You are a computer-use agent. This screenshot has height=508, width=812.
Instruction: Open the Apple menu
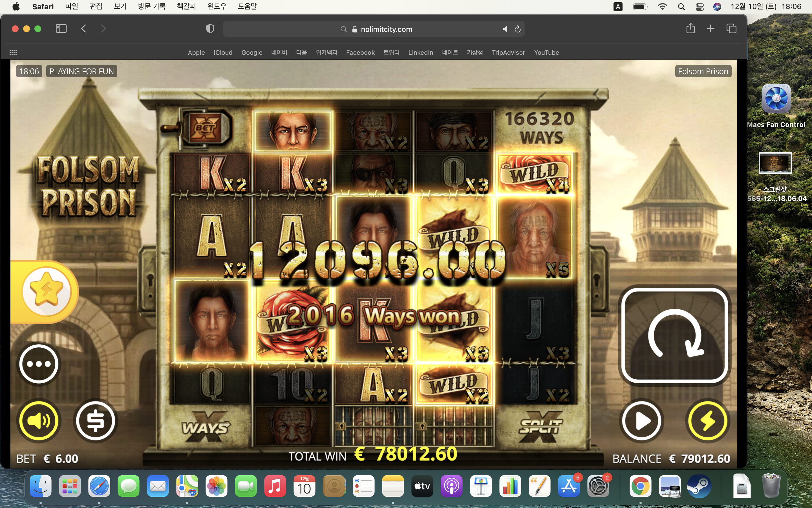click(x=16, y=6)
